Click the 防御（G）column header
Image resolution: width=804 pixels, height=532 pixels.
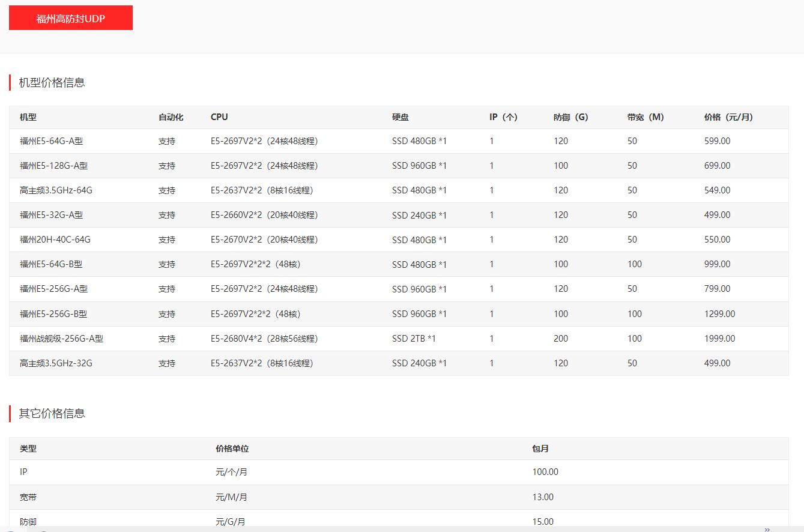coord(571,117)
